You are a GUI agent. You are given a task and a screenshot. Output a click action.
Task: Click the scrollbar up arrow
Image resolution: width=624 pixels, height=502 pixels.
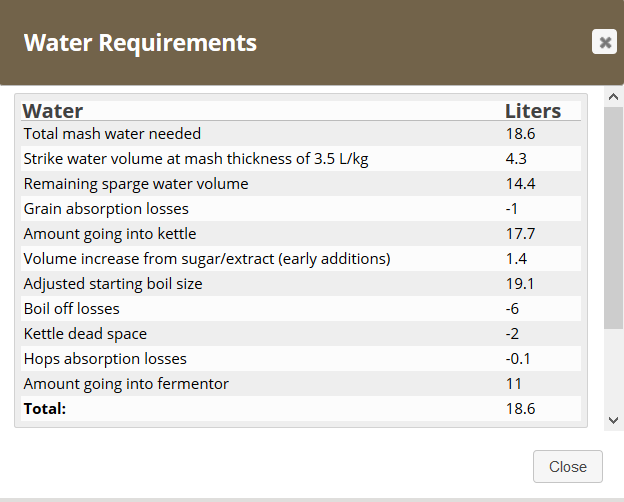point(615,96)
